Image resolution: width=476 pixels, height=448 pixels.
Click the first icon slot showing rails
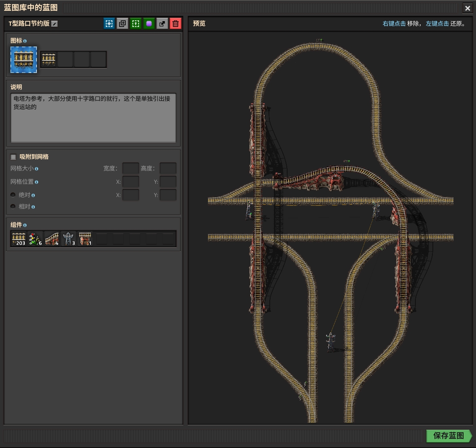[49, 59]
